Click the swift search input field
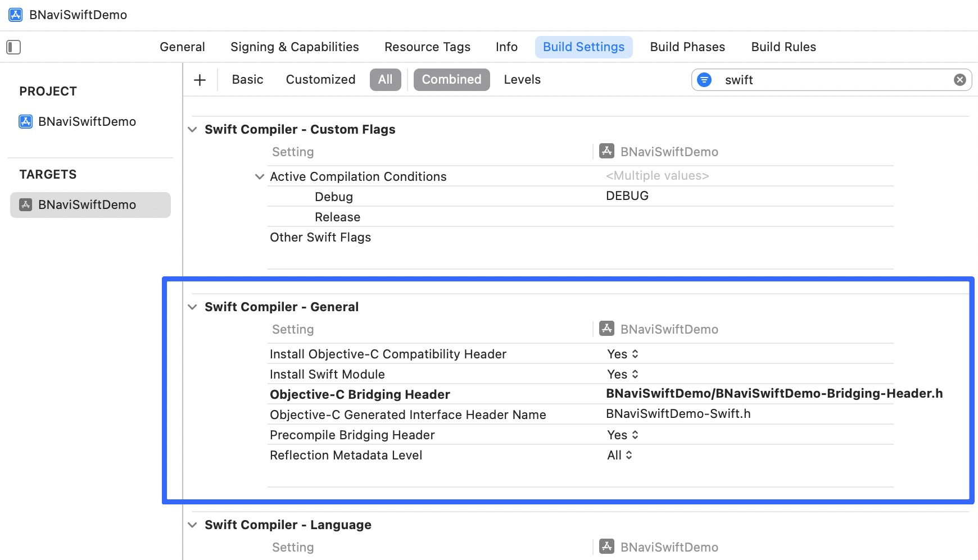Image resolution: width=978 pixels, height=560 pixels. (832, 80)
